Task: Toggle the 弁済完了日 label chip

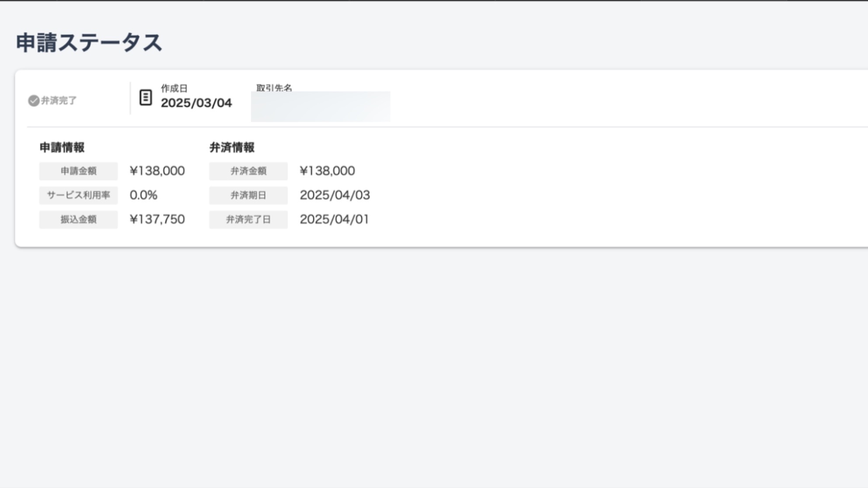Action: click(248, 220)
